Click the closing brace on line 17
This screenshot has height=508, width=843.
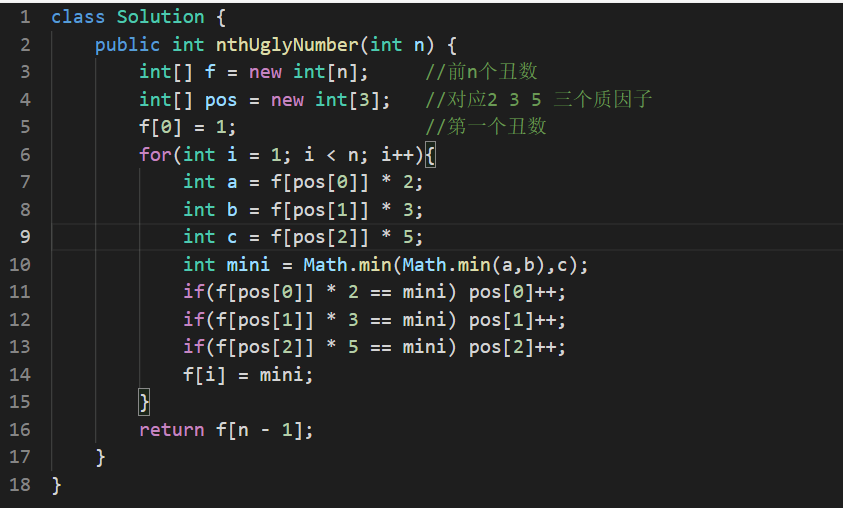click(x=100, y=457)
